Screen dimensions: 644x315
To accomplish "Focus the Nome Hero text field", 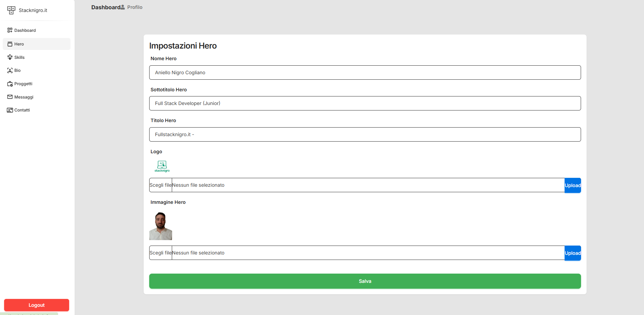I will (x=365, y=73).
